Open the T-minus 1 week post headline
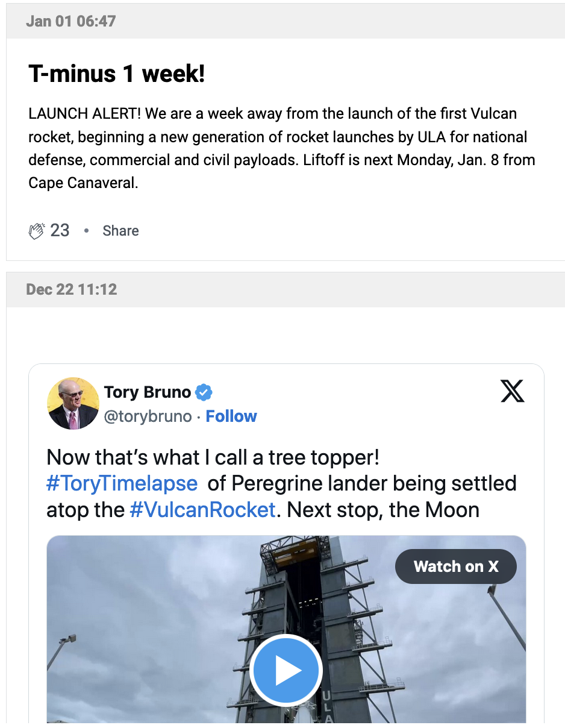The width and height of the screenshot is (565, 728). [x=116, y=74]
